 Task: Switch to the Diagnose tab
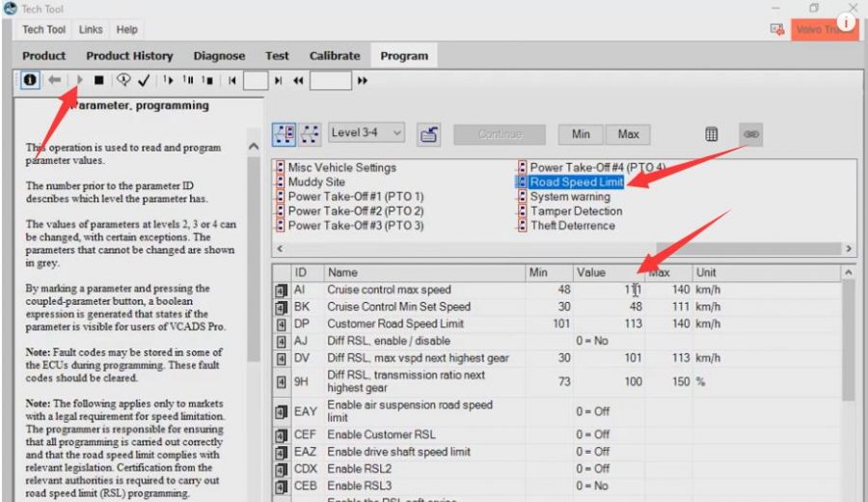point(219,56)
